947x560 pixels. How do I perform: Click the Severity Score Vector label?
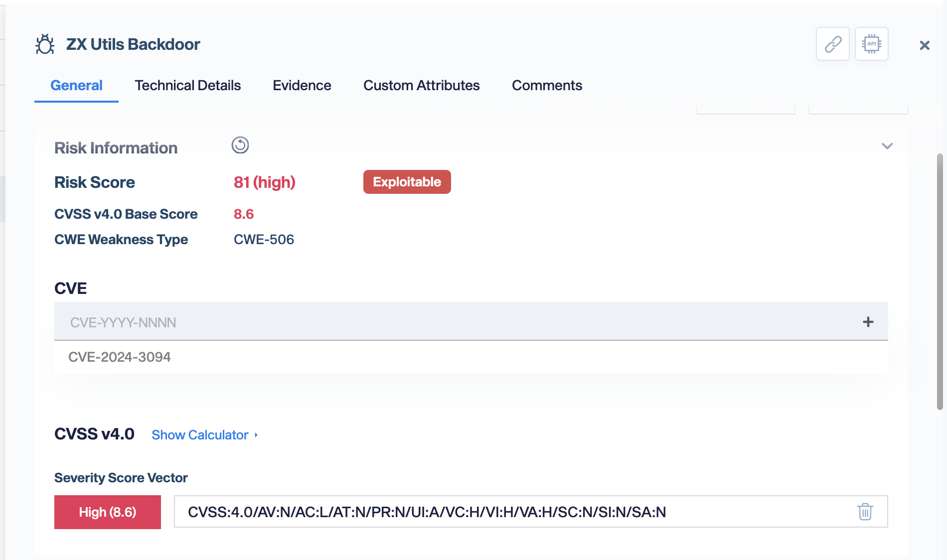click(x=121, y=478)
